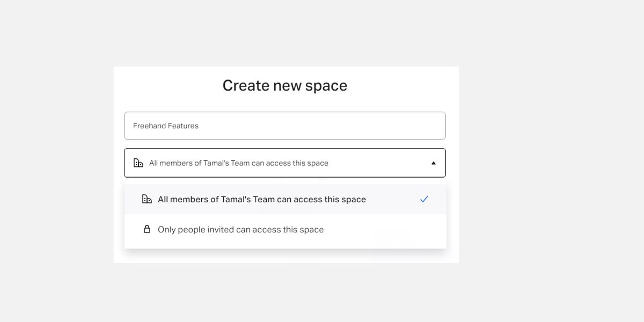This screenshot has height=322, width=644.
Task: Click the building icon beside the highlighted team option
Action: (147, 199)
